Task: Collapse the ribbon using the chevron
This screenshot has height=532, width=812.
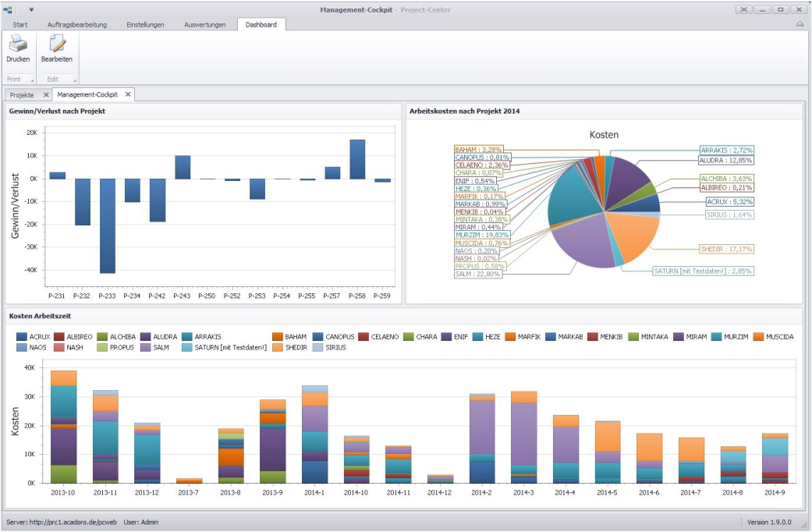Action: click(800, 24)
